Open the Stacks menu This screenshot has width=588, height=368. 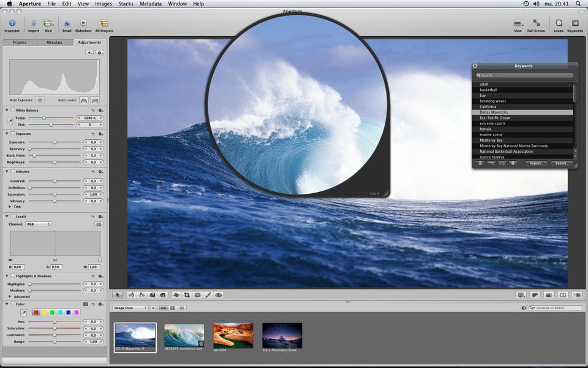pos(126,4)
